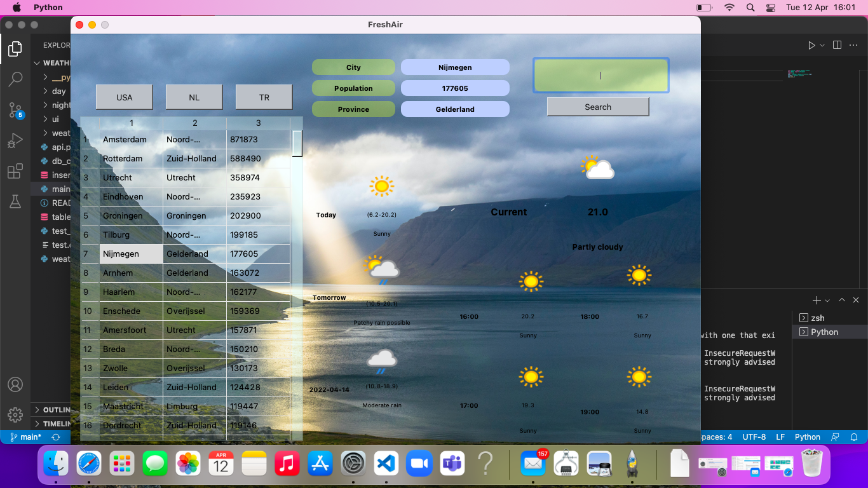Expand the day folder in Explorer

pyautogui.click(x=52, y=91)
